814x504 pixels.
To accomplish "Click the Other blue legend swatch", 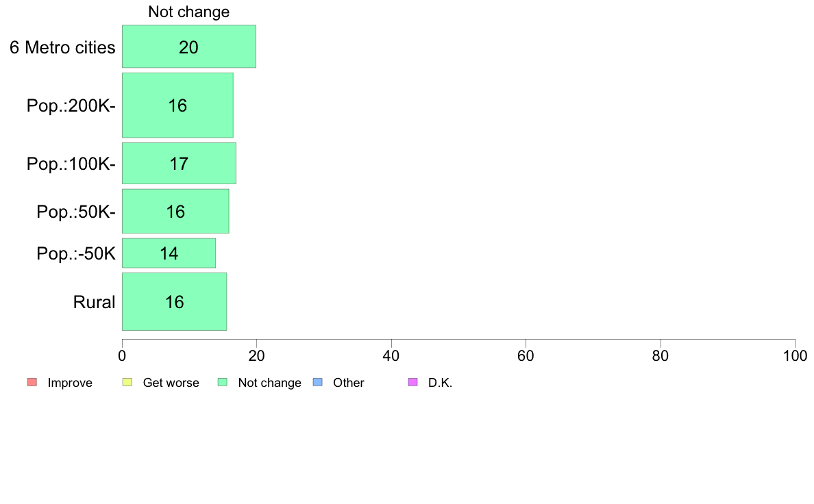I will [x=318, y=383].
